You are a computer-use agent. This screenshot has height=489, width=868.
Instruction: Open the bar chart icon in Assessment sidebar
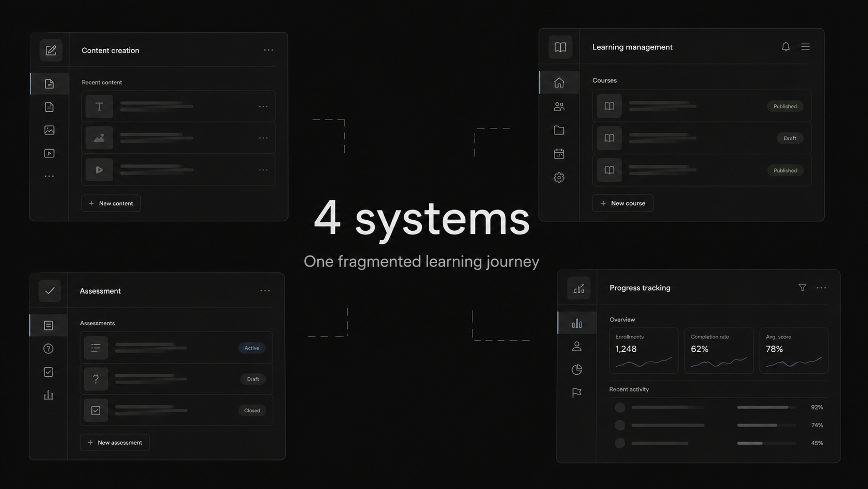(x=48, y=395)
